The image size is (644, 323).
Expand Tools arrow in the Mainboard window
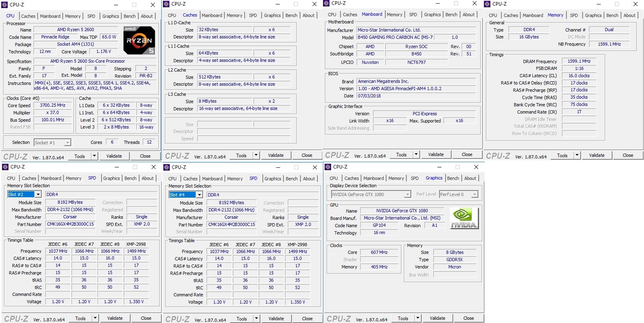coord(416,154)
